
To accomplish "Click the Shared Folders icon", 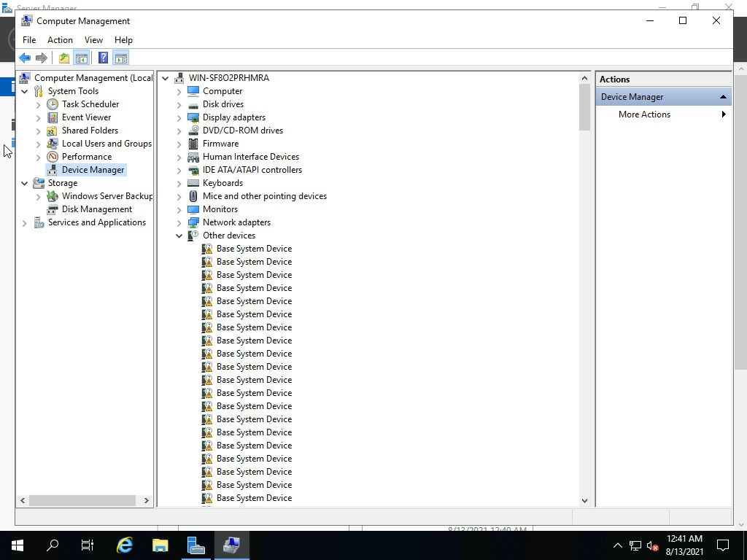I will pos(53,131).
